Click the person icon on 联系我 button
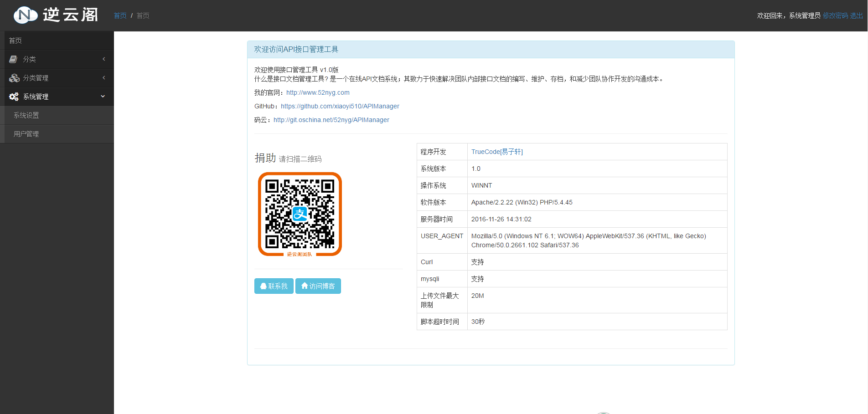The width and height of the screenshot is (868, 414). 263,286
